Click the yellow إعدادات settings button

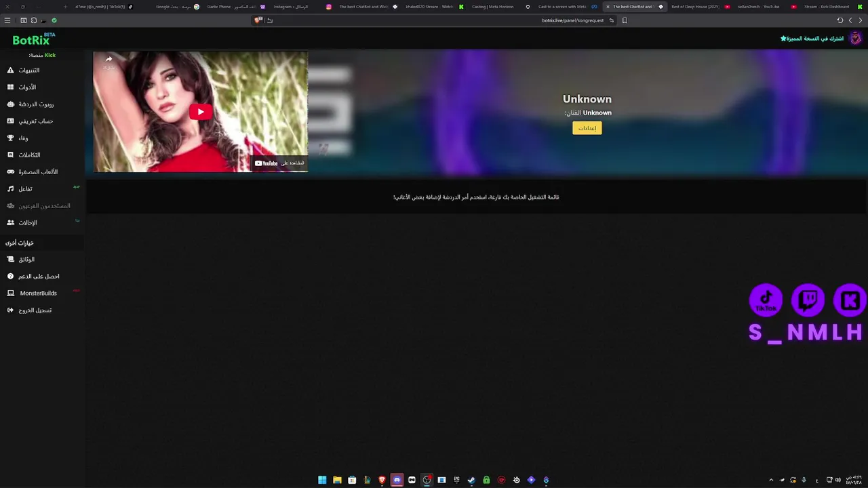coord(587,128)
